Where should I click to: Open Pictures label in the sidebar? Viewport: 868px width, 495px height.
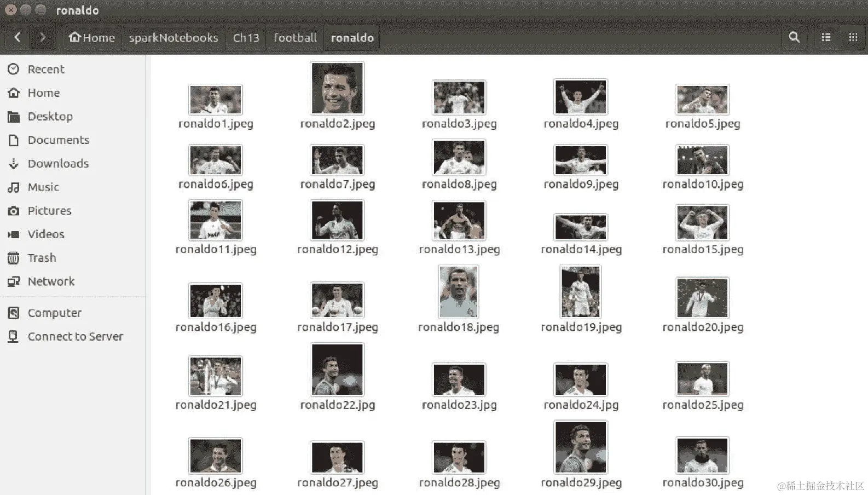click(x=49, y=210)
